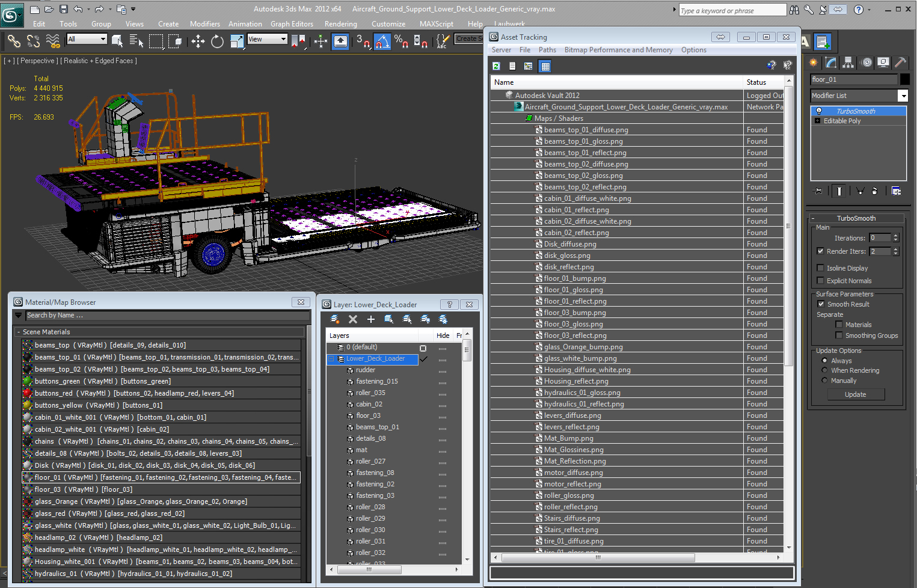Open the MAXScript menu
This screenshot has height=588, width=917.
point(437,24)
